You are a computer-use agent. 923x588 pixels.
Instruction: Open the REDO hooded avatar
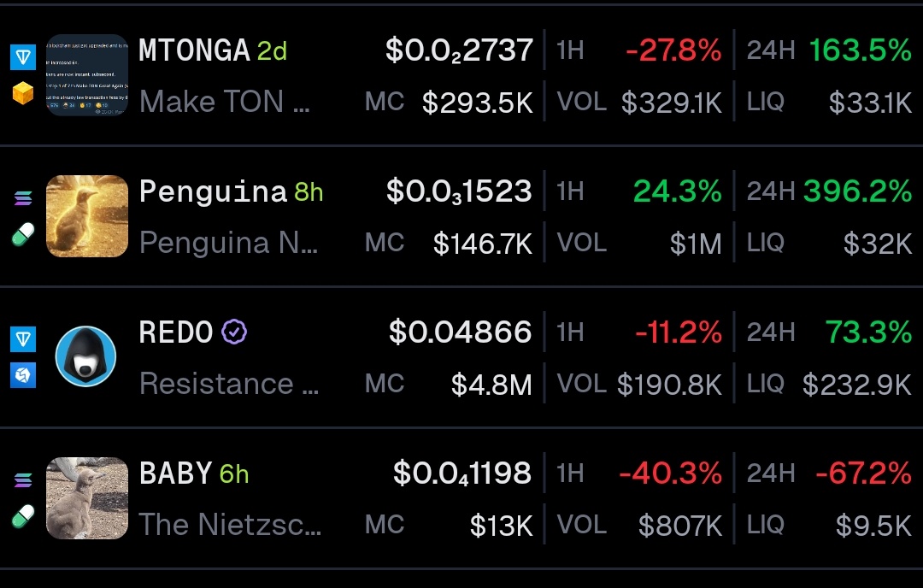[86, 356]
